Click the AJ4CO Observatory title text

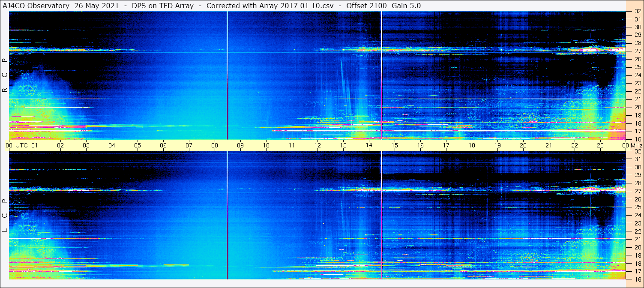[36, 6]
